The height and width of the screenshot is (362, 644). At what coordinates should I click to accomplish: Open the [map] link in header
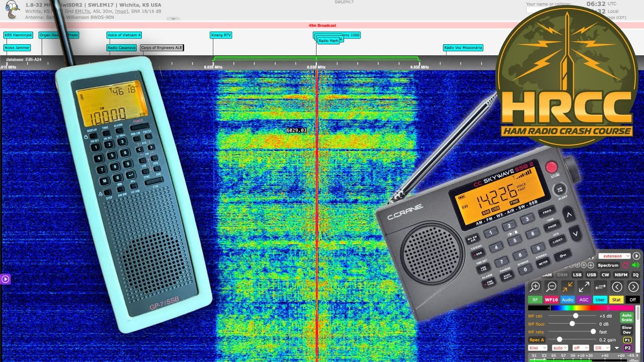click(x=121, y=11)
